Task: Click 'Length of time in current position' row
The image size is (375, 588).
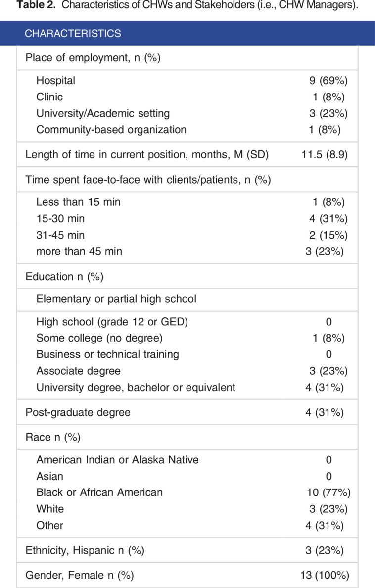Action: (147, 154)
